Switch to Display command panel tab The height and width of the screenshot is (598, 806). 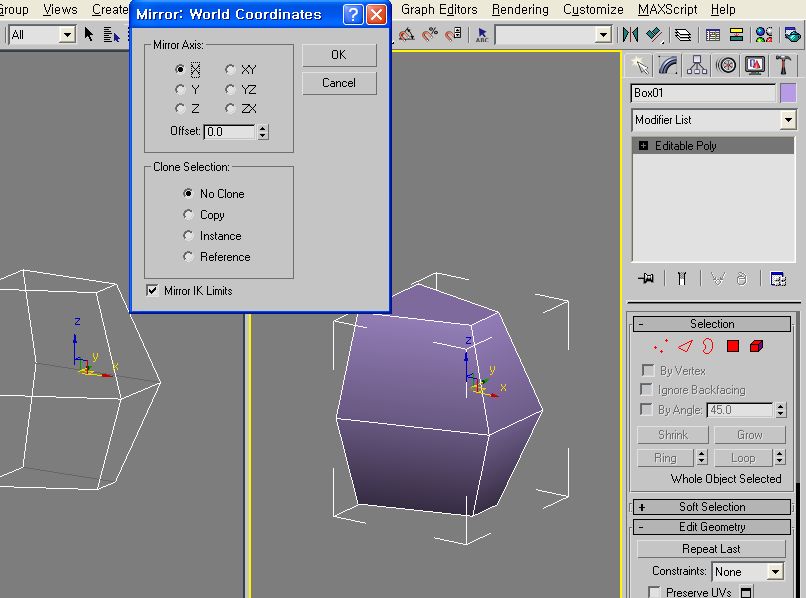pyautogui.click(x=755, y=65)
